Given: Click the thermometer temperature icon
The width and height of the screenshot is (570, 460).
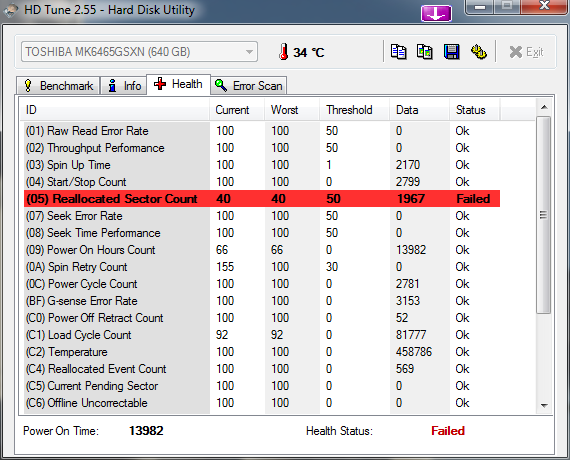Looking at the screenshot, I should (284, 52).
